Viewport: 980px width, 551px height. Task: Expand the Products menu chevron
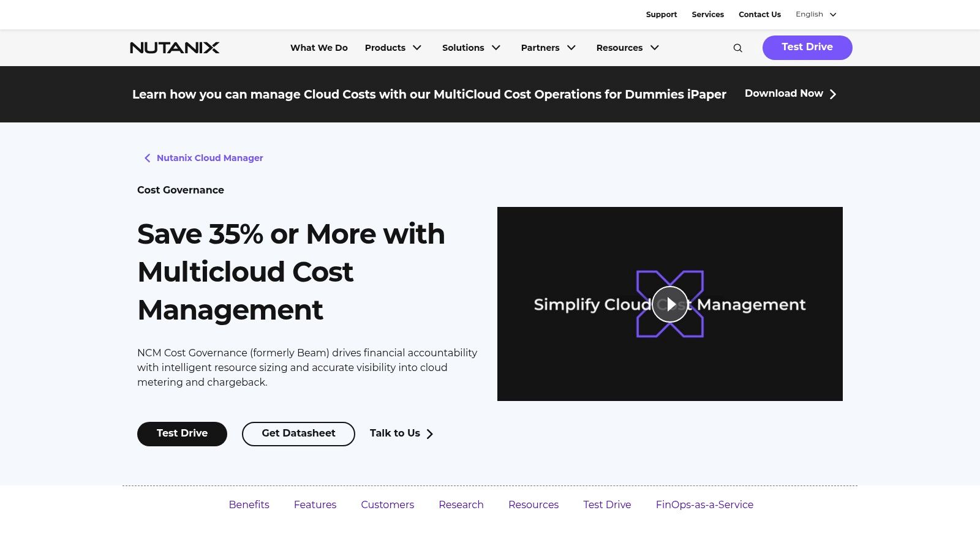(x=417, y=48)
